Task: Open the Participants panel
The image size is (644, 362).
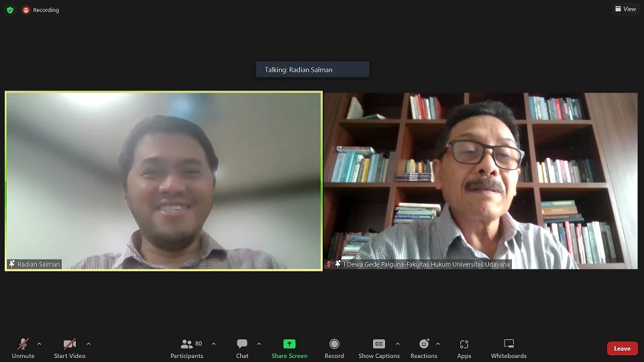Action: pos(186,348)
